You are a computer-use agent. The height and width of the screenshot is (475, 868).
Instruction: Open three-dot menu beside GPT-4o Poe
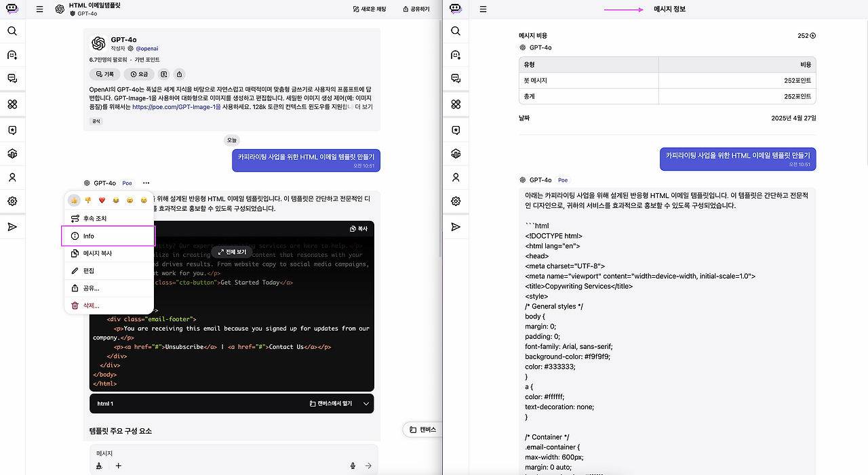click(x=146, y=183)
